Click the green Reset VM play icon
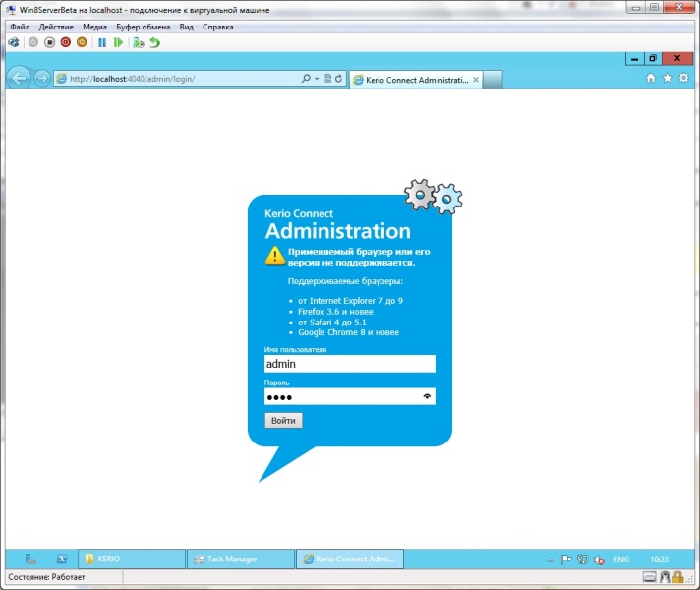This screenshot has width=700, height=590. coord(118,42)
